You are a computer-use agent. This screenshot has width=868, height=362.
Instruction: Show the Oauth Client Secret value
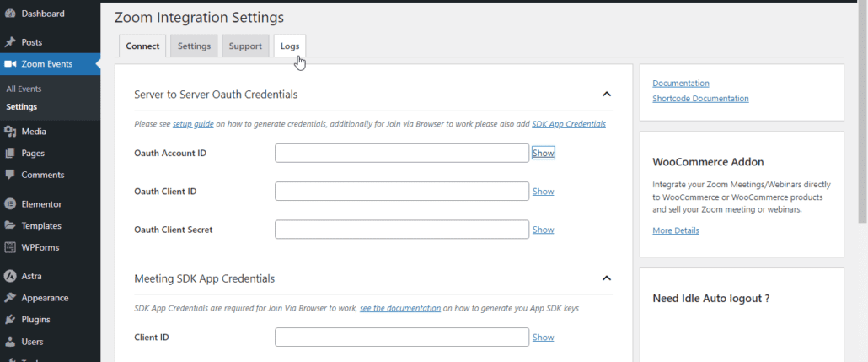tap(543, 230)
